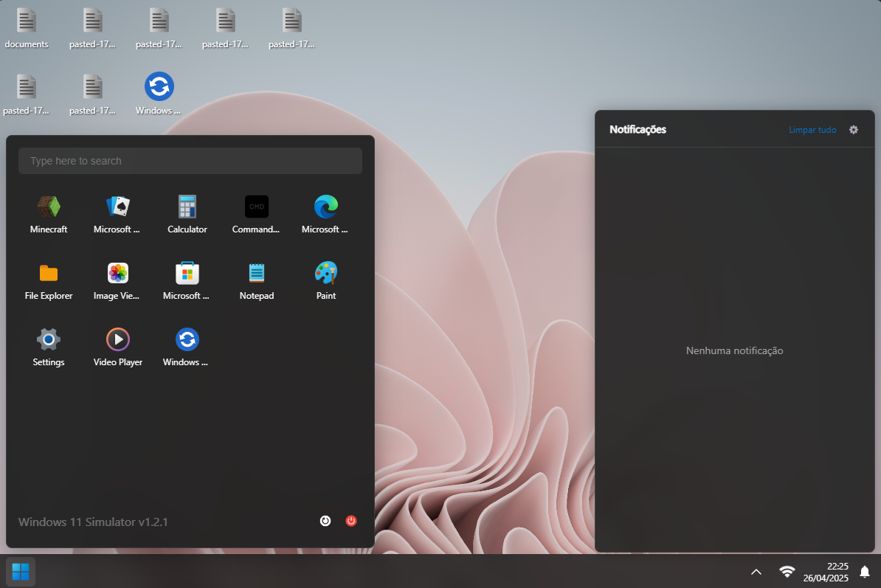Open the Calculator app
Image resolution: width=881 pixels, height=588 pixels.
tap(187, 215)
